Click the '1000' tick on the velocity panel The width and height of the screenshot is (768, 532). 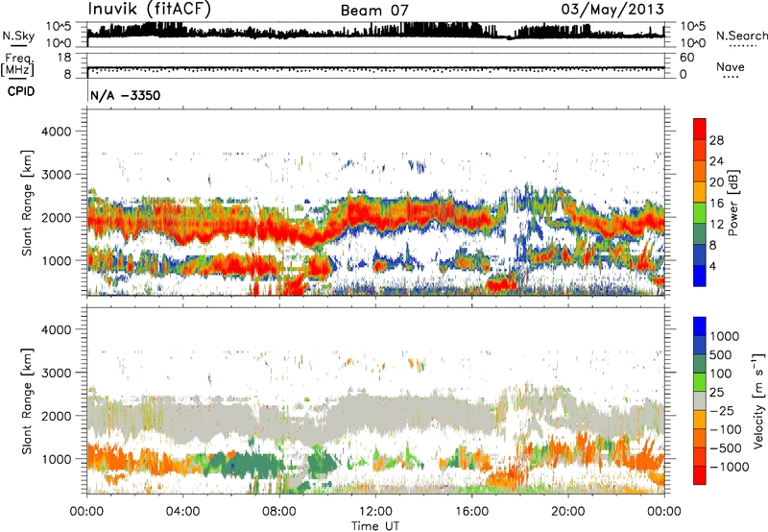click(56, 459)
